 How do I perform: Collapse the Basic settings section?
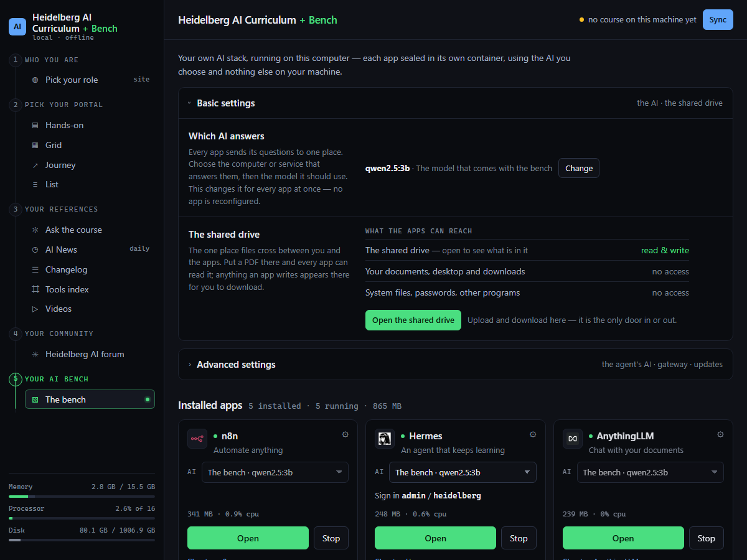tap(455, 103)
